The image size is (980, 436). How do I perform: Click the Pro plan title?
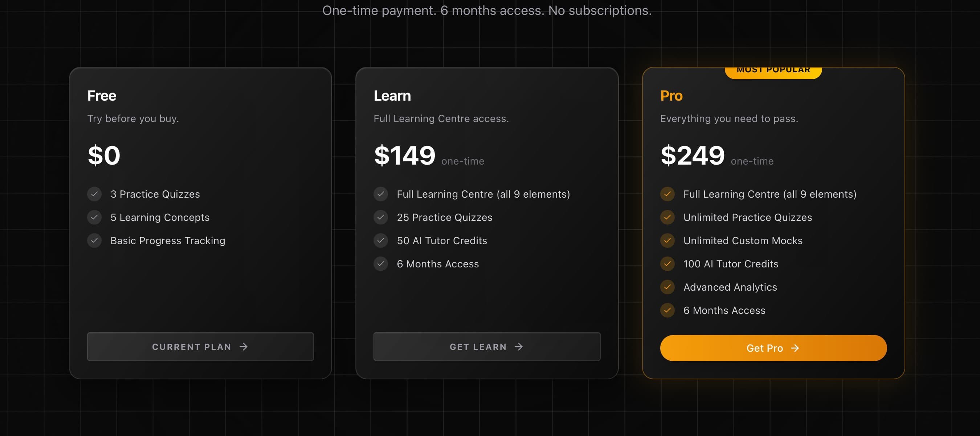(671, 96)
